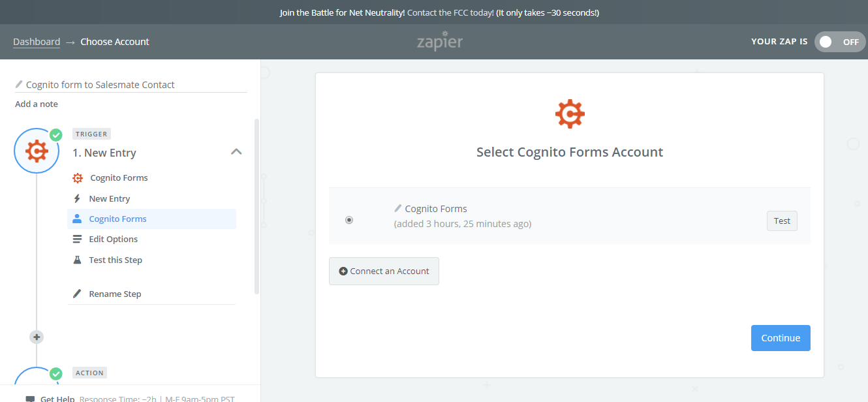Click the Choose Account breadcrumb text

click(x=115, y=41)
